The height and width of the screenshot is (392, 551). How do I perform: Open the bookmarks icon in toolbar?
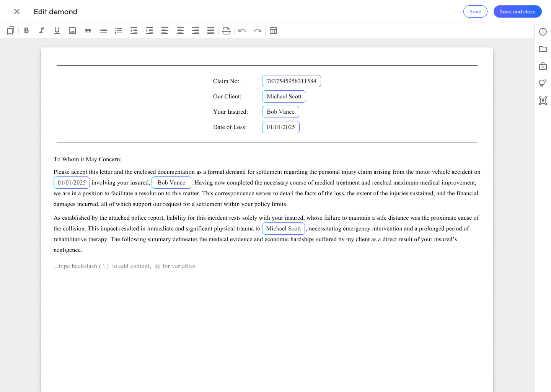[x=11, y=31]
